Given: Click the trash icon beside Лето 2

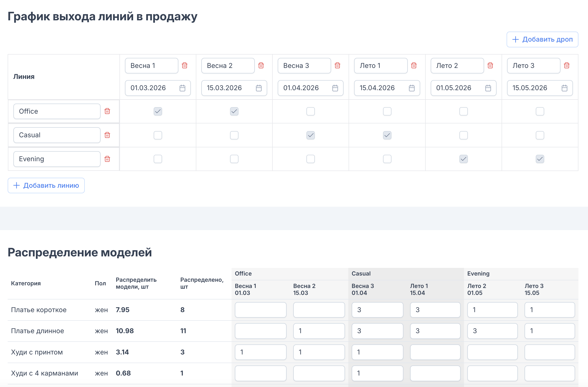Looking at the screenshot, I should click(x=490, y=65).
